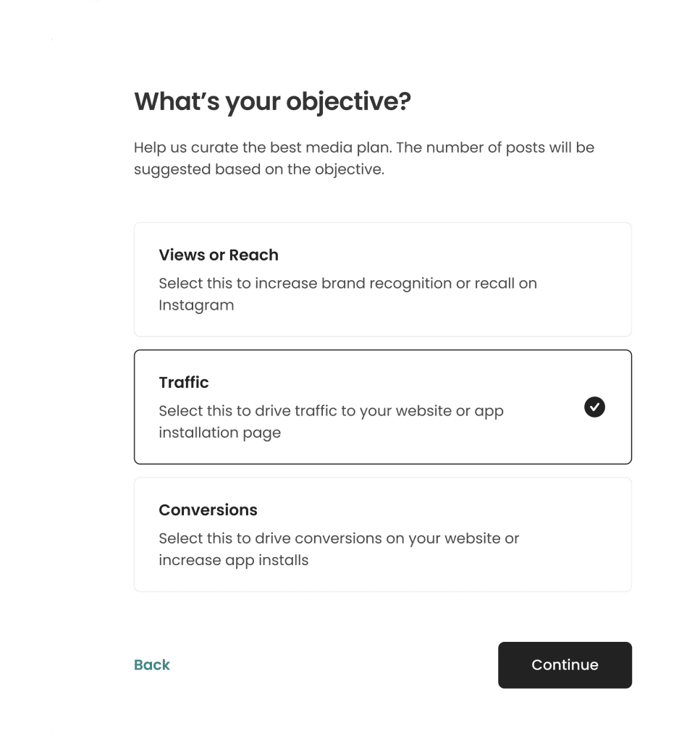Click the brand recognition description text
This screenshot has height=741, width=700.
(x=347, y=283)
